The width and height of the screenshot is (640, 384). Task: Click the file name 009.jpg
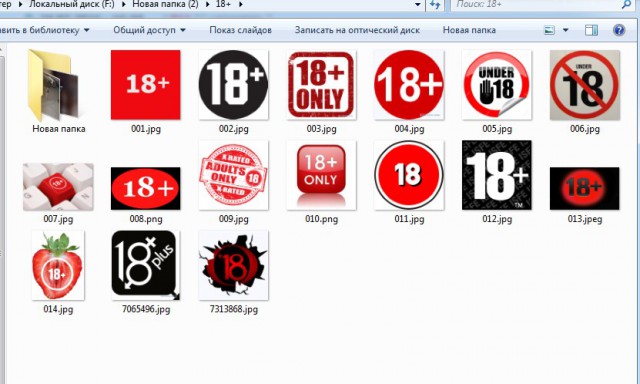pyautogui.click(x=233, y=219)
